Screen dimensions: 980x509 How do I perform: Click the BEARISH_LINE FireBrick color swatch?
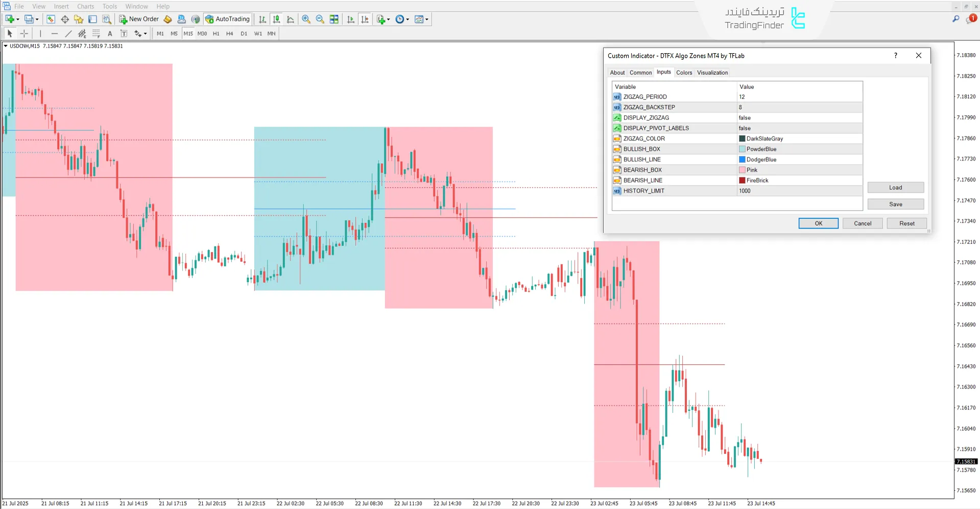point(742,180)
